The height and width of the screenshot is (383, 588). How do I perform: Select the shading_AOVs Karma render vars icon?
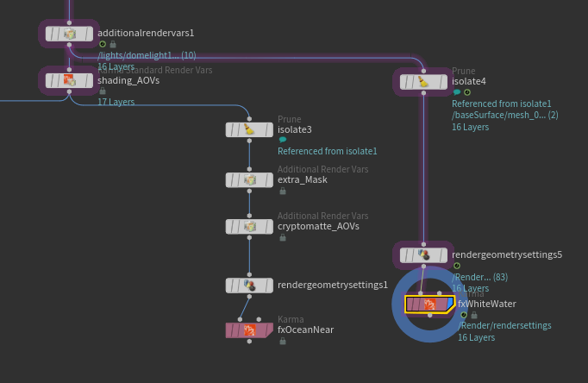(x=69, y=80)
